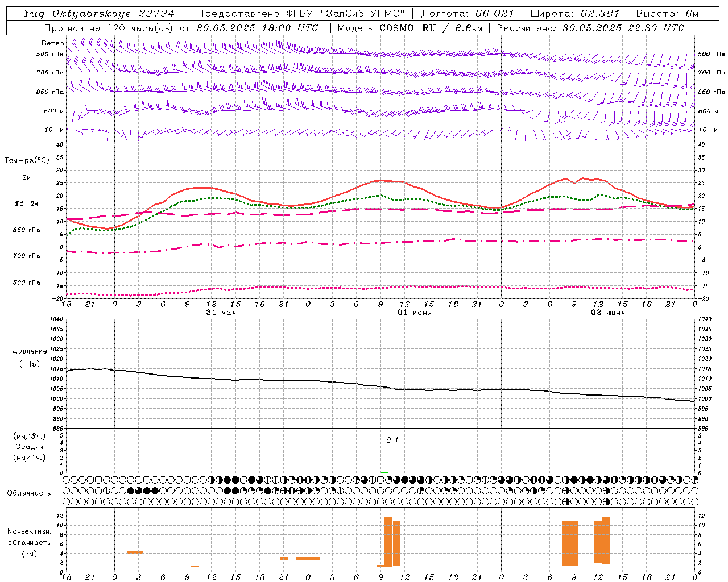This screenshot has width=728, height=582.
Task: Click the Td 2м dew point legend entry
Action: coord(26,203)
